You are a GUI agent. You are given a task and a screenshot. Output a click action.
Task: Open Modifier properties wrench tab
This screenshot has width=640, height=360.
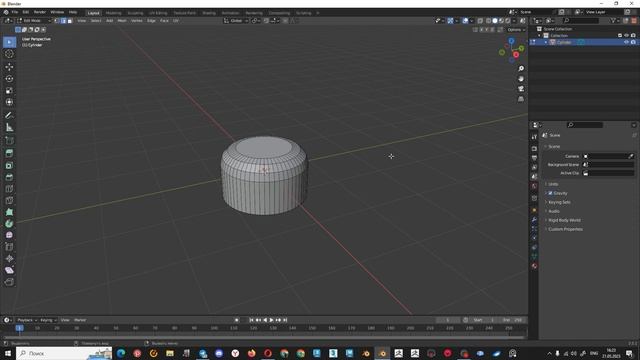[534, 220]
